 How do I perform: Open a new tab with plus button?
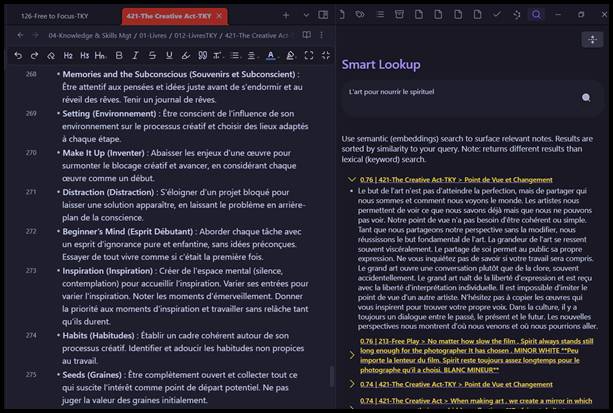(286, 15)
